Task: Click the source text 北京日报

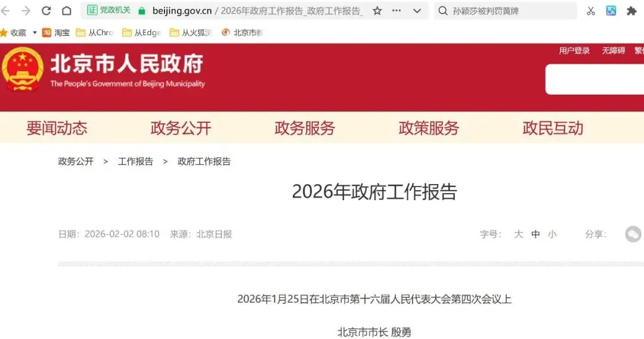Action: (x=214, y=234)
